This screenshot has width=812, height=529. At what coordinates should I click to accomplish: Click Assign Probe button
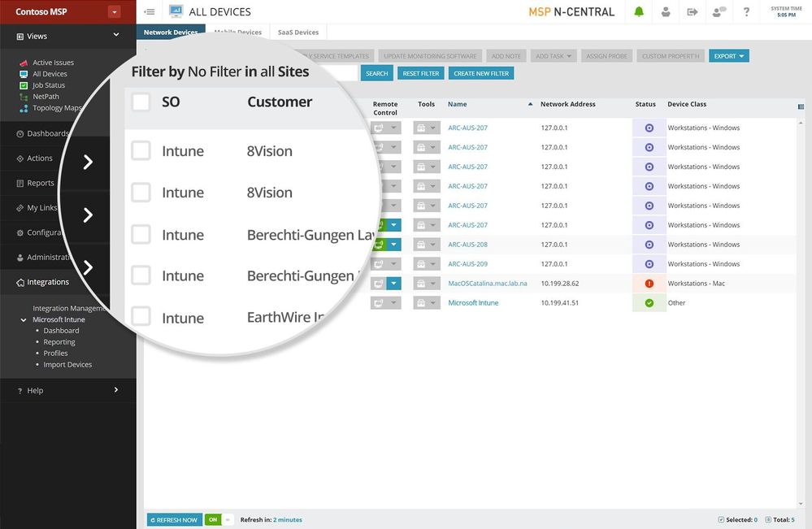(606, 56)
